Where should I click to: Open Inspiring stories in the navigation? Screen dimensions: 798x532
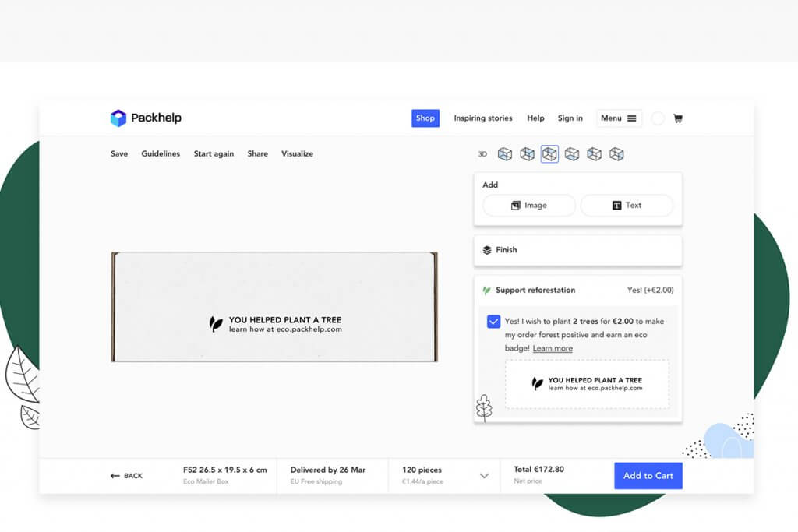tap(483, 118)
